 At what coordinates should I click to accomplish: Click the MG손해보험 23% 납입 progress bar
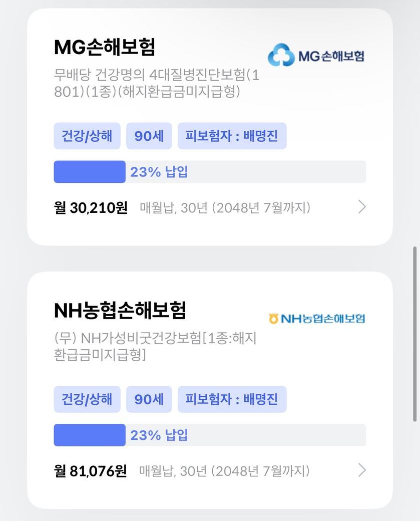210,172
